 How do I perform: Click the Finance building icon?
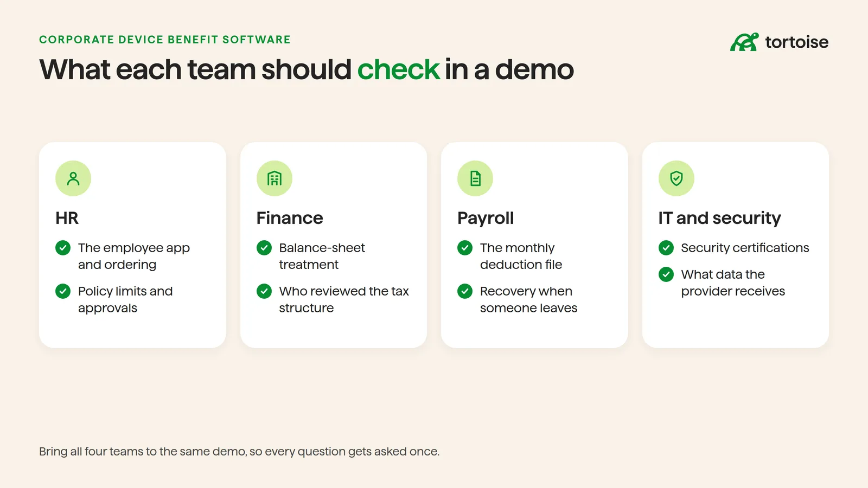pyautogui.click(x=275, y=178)
